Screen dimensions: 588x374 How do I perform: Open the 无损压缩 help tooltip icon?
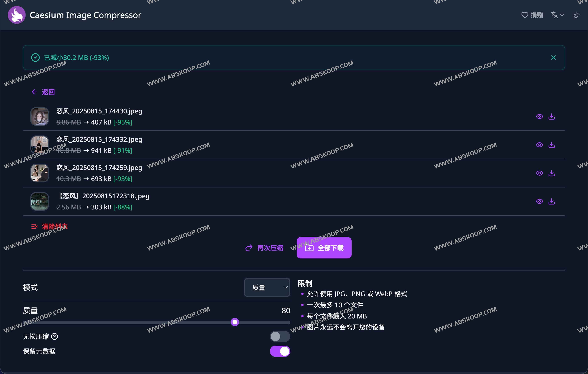pyautogui.click(x=55, y=336)
